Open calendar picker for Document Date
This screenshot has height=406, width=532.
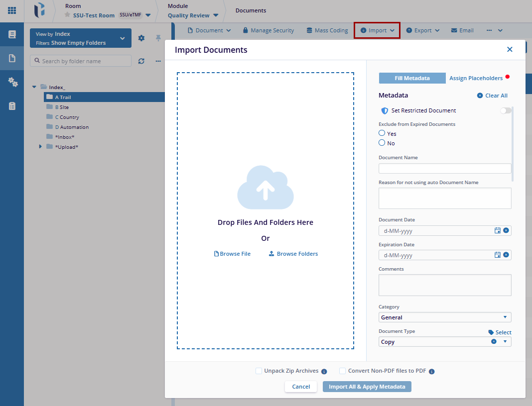coord(497,230)
